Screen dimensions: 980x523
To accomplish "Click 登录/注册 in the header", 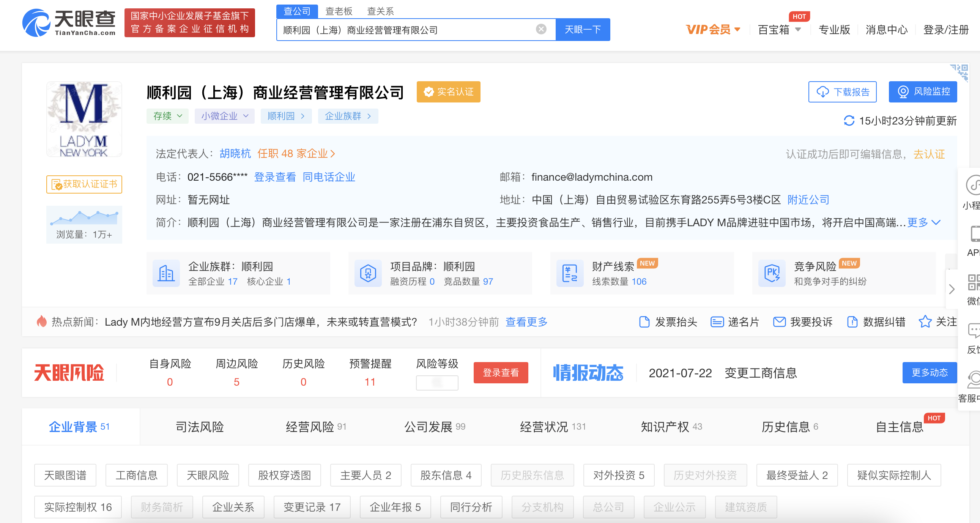I will [946, 29].
